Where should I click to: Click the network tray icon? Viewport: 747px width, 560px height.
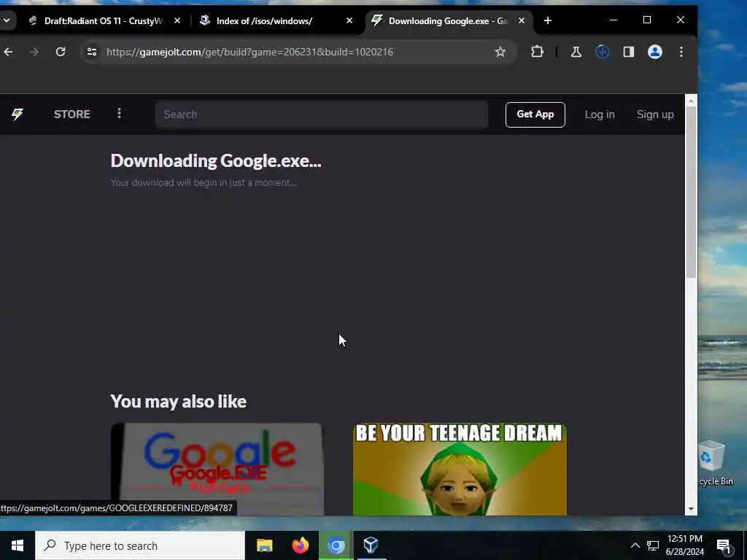[x=653, y=545]
